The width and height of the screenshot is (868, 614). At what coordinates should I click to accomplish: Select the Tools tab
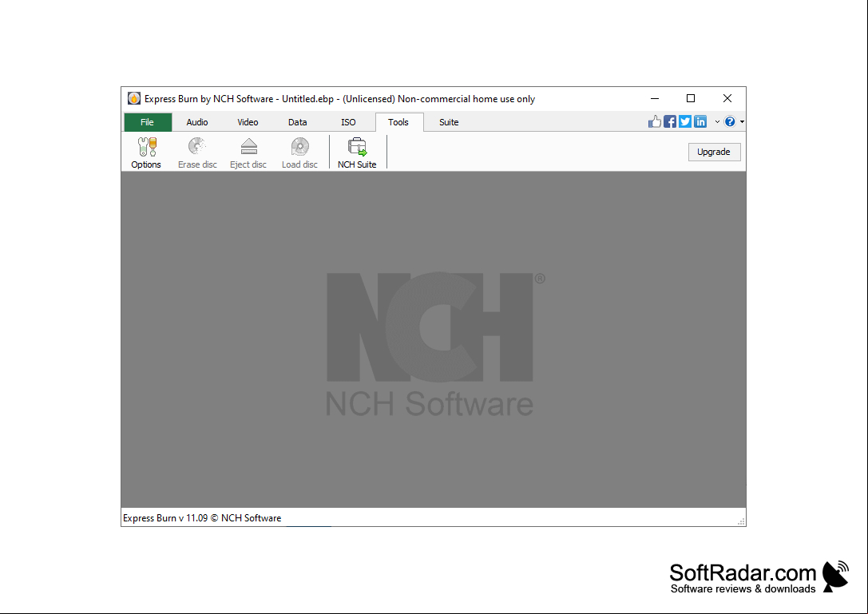[398, 122]
